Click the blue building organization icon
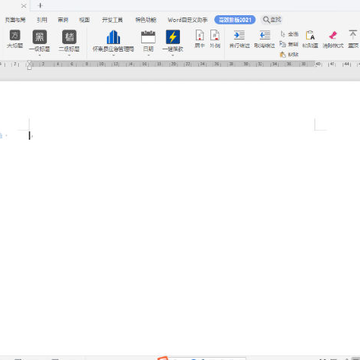360x360 pixels. 113,37
